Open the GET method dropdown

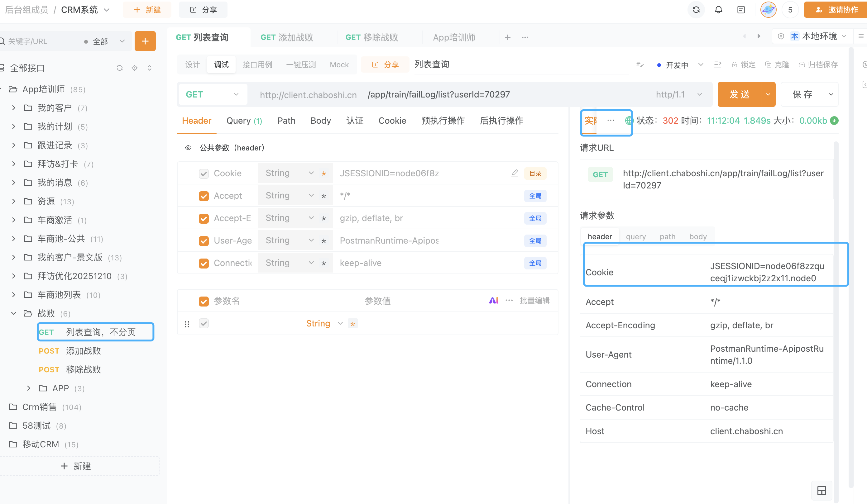(x=212, y=95)
